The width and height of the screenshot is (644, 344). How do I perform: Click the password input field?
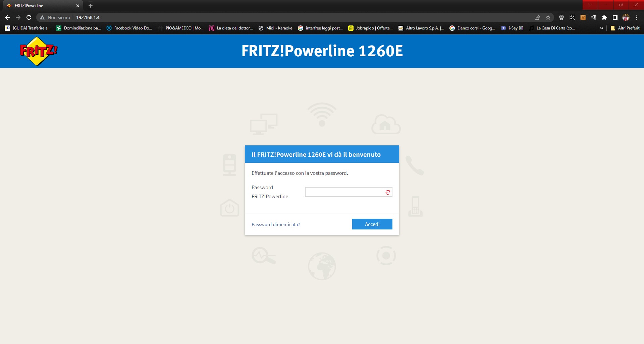(x=348, y=192)
